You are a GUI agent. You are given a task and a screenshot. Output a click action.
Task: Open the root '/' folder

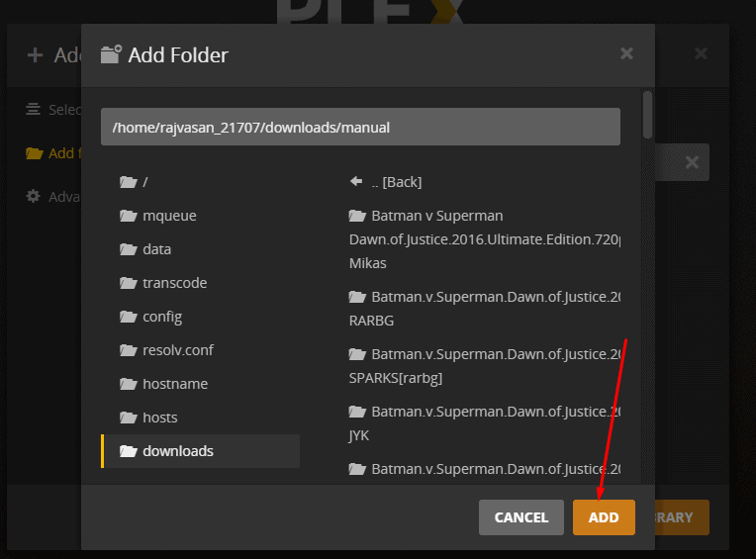coord(144,182)
